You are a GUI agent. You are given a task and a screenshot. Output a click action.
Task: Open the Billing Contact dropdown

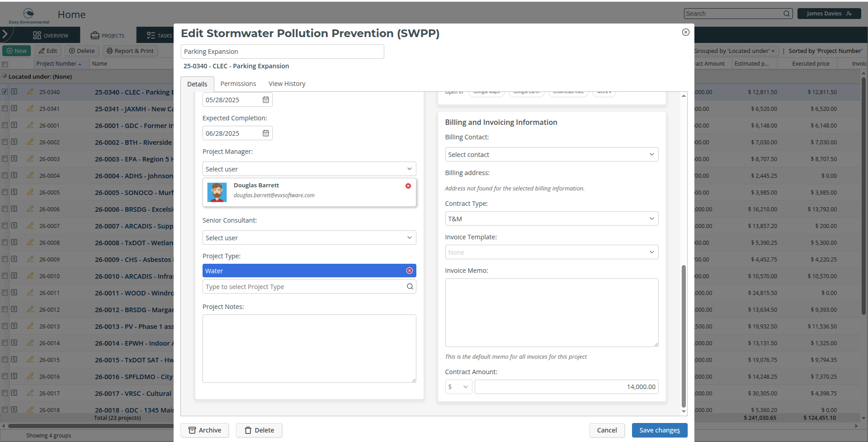(552, 154)
